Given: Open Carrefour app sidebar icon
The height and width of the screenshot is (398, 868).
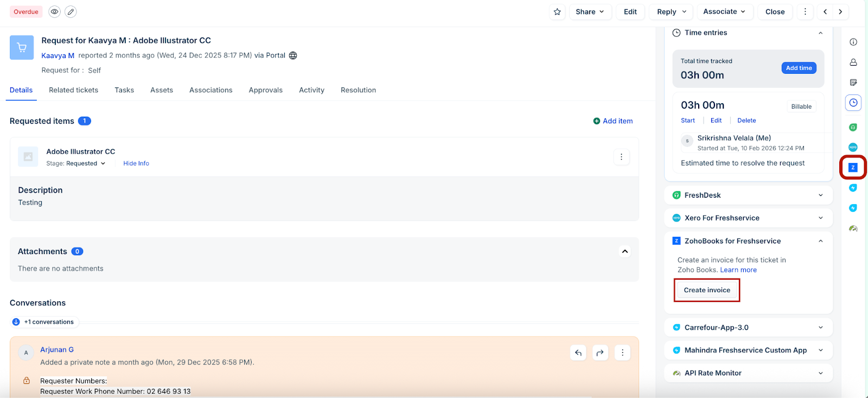Looking at the screenshot, I should coord(853,188).
